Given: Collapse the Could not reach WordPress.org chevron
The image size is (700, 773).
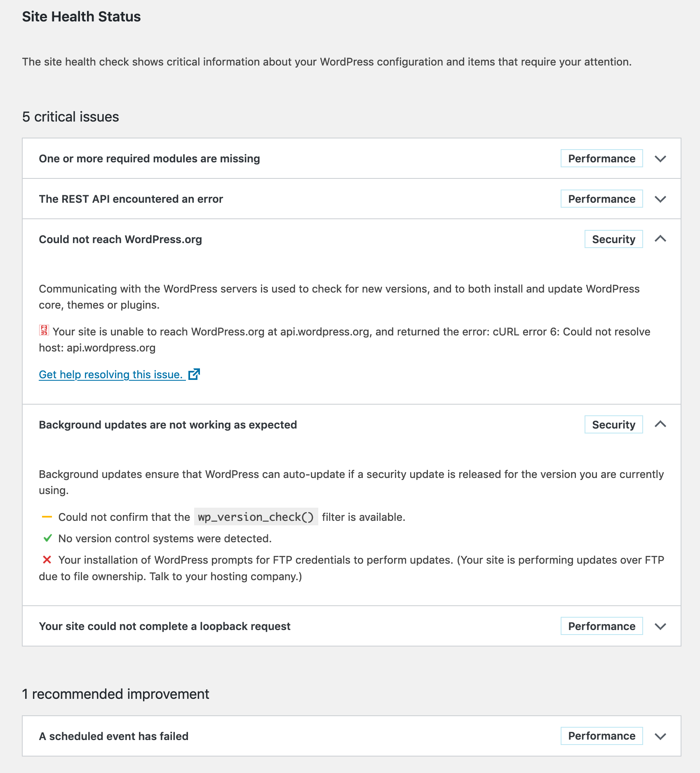Looking at the screenshot, I should coord(660,239).
